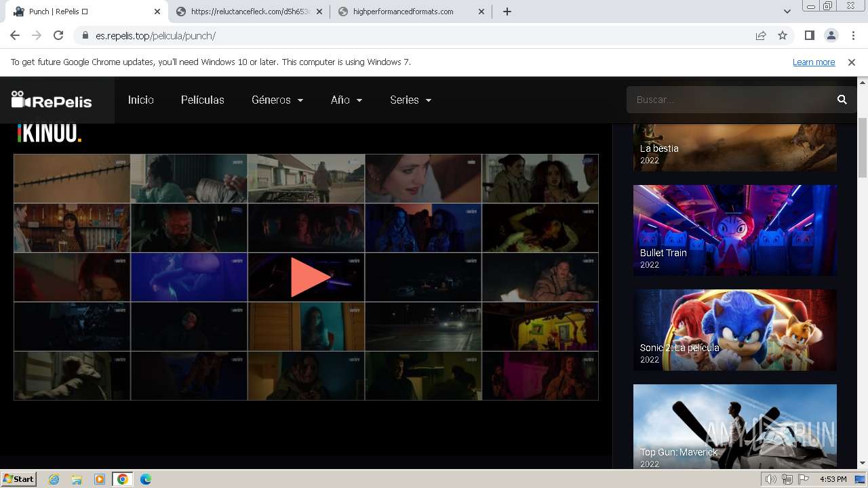The width and height of the screenshot is (868, 488).
Task: Open the browser side panel icon
Action: click(x=809, y=35)
